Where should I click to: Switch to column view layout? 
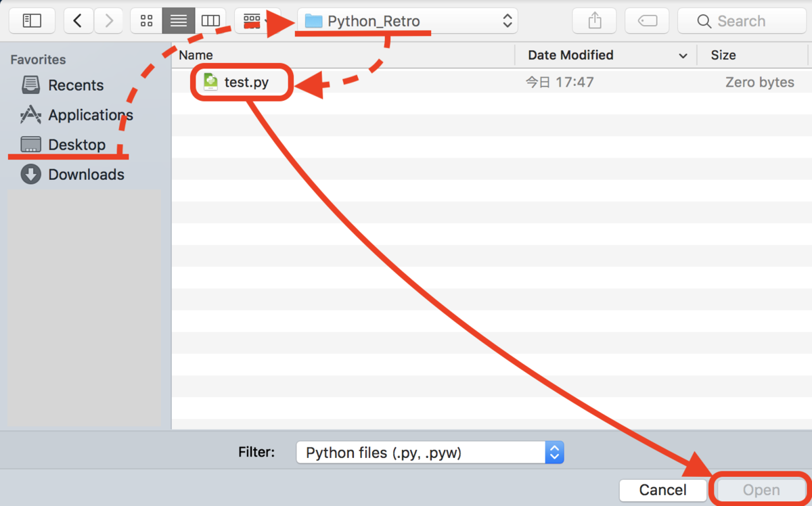[x=210, y=20]
